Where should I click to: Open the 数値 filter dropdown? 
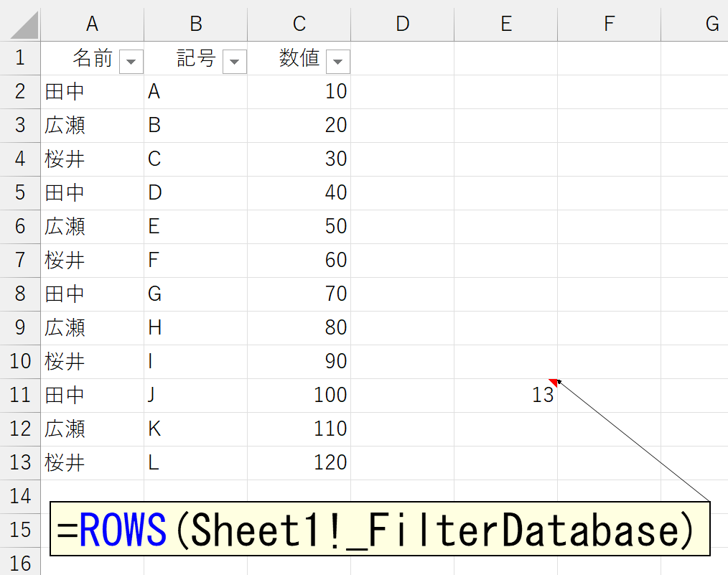(x=337, y=62)
